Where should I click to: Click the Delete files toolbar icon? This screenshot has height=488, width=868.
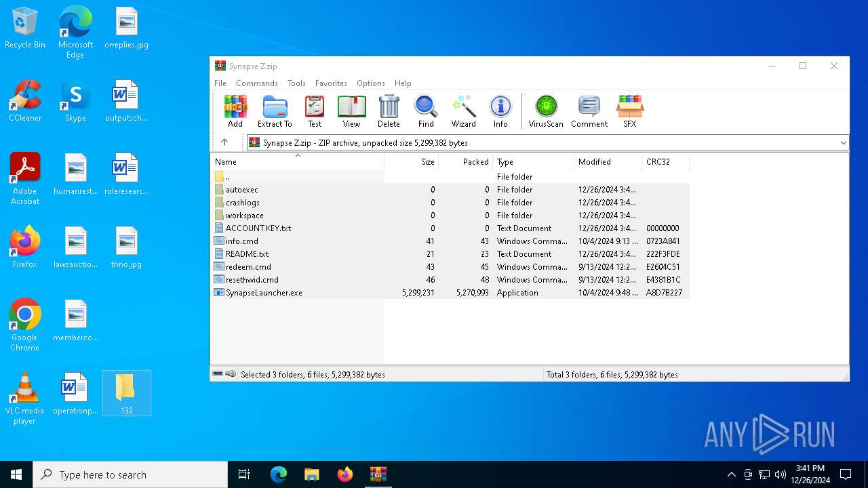coord(389,111)
